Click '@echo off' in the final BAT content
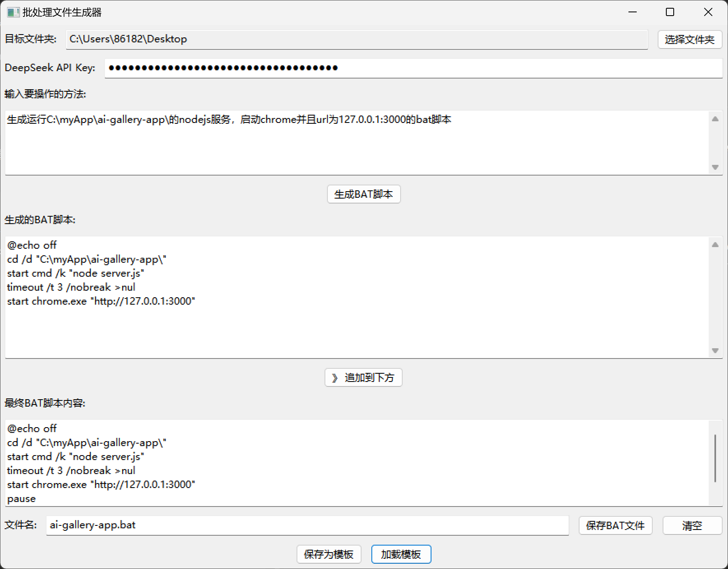 [x=32, y=428]
